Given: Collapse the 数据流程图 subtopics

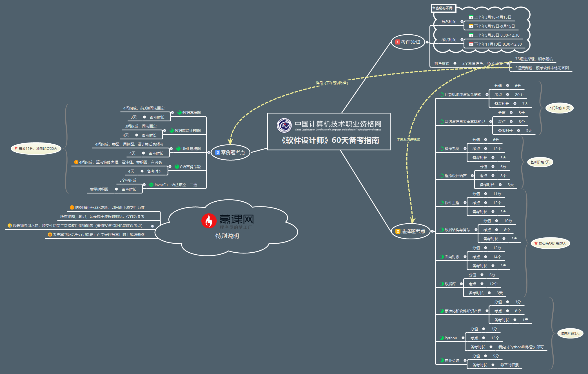Looking at the screenshot, I should point(172,113).
